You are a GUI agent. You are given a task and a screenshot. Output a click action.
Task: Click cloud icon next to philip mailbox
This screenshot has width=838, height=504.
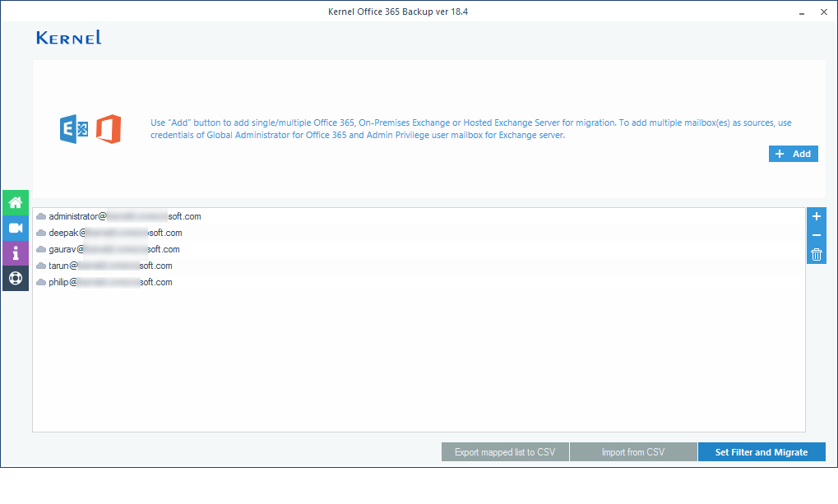click(41, 282)
